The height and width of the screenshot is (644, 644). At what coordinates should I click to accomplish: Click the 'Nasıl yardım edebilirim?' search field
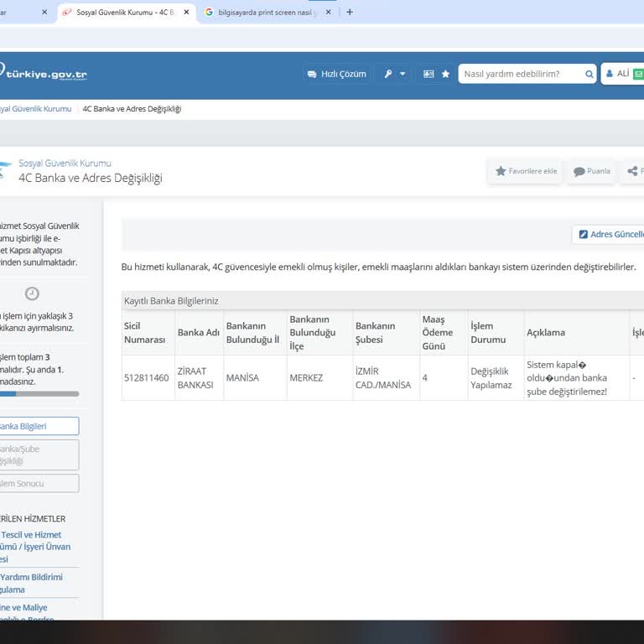click(522, 74)
